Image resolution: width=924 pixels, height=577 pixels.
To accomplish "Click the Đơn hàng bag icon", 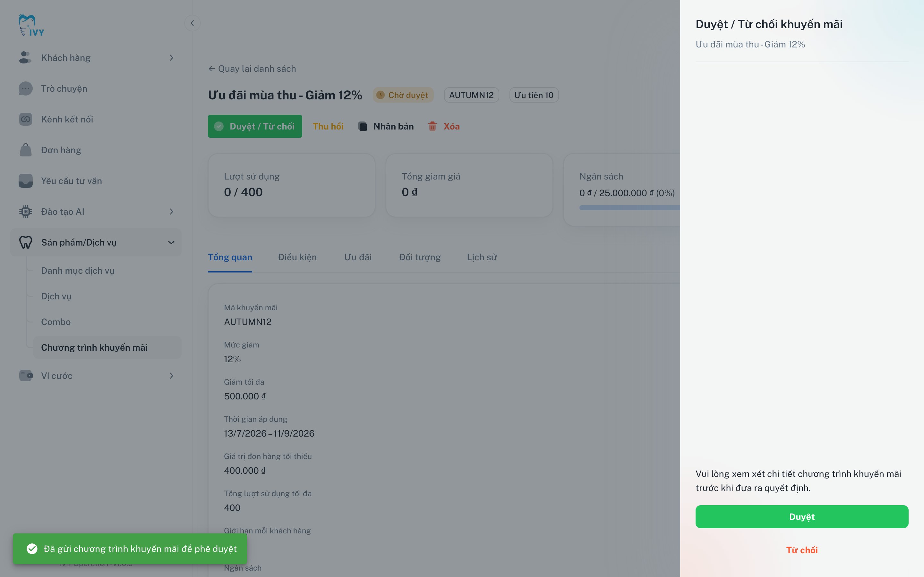I will coord(26,150).
